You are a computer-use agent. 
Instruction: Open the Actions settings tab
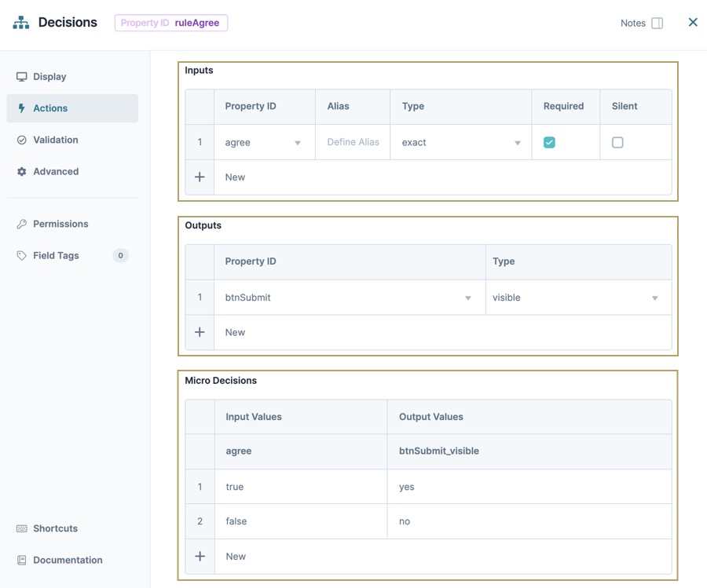(72, 108)
